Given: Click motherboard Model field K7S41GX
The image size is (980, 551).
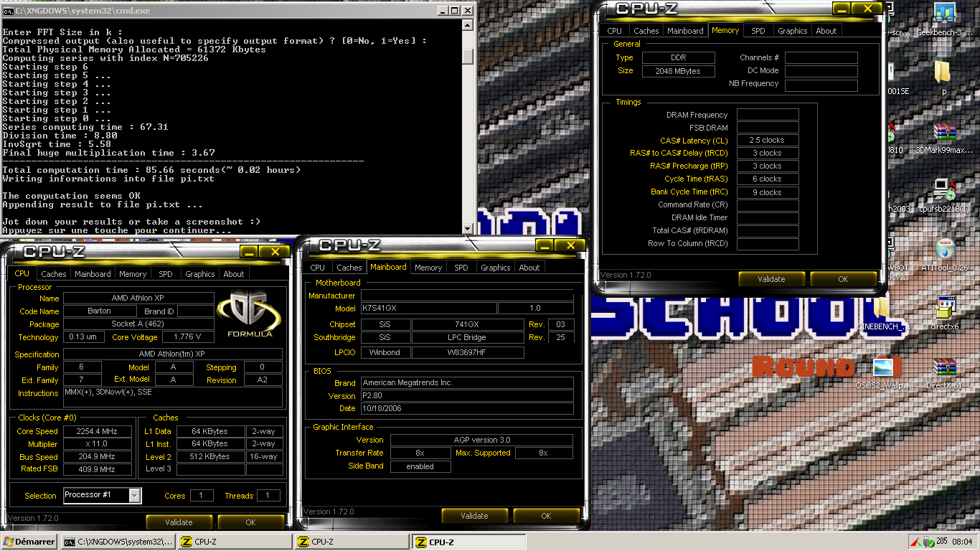Looking at the screenshot, I should coord(428,309).
